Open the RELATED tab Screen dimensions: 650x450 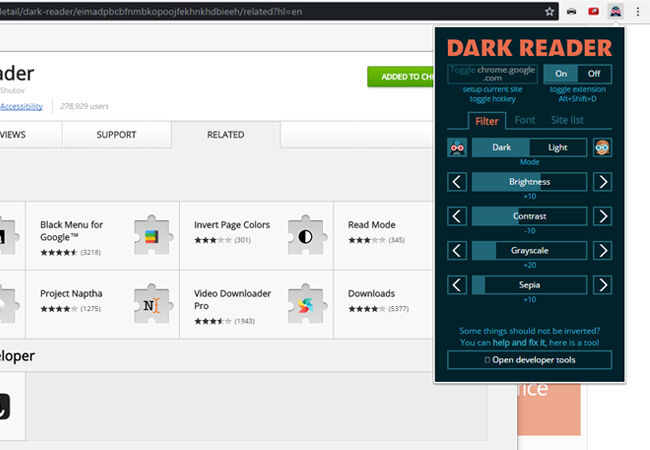[x=226, y=135]
